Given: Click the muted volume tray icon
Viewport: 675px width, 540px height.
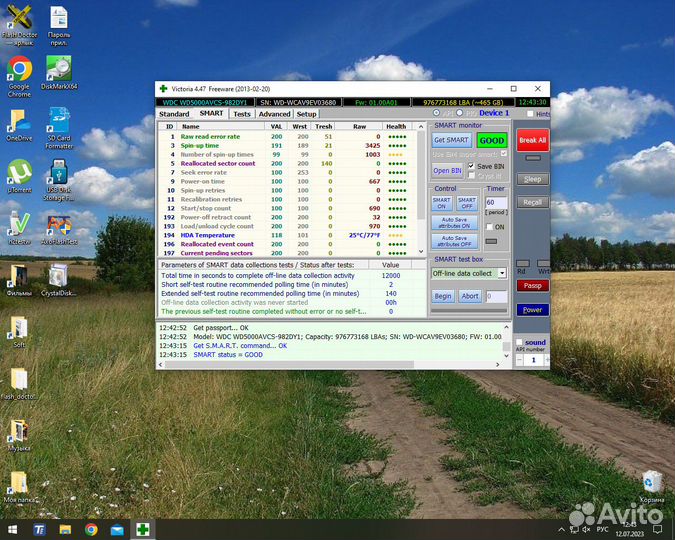Looking at the screenshot, I should click(x=586, y=529).
